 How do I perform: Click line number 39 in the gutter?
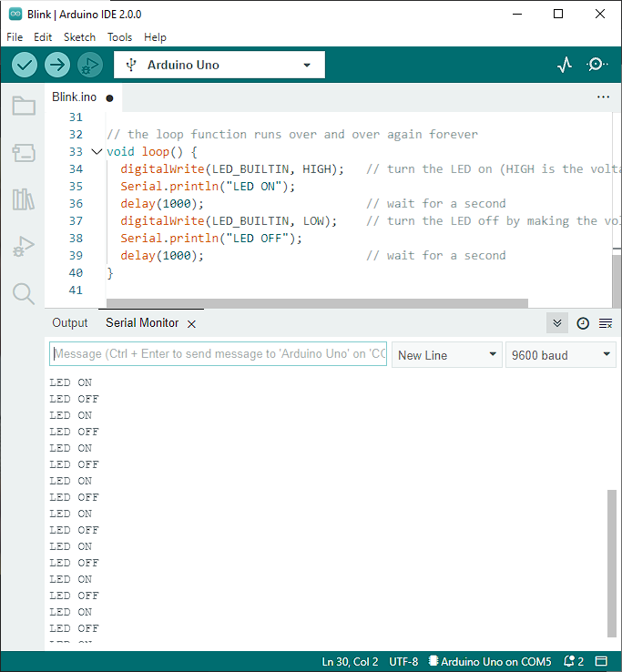pos(76,256)
